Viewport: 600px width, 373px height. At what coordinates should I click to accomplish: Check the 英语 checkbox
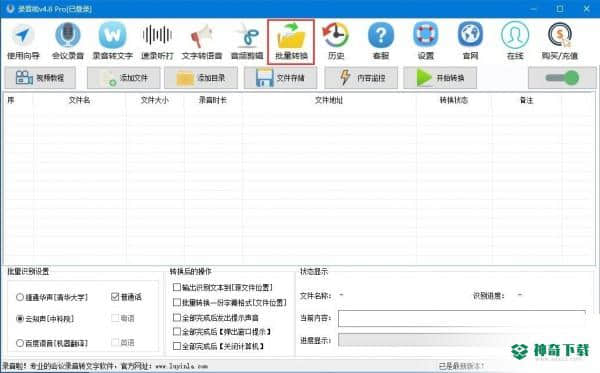[123, 343]
